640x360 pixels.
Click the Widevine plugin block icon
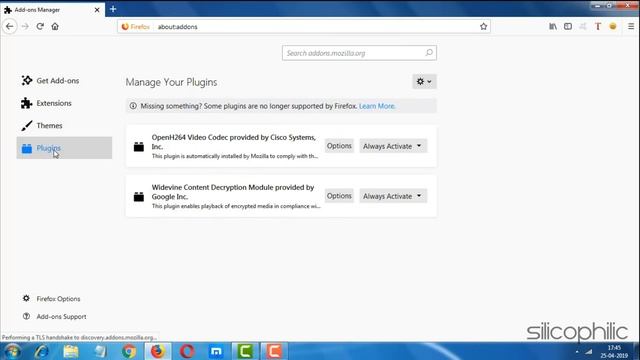pyautogui.click(x=139, y=197)
